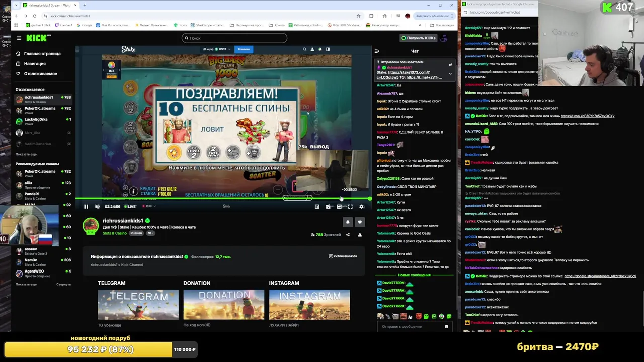644x362 pixels.
Task: Unmute the stream player volume
Action: point(97,206)
